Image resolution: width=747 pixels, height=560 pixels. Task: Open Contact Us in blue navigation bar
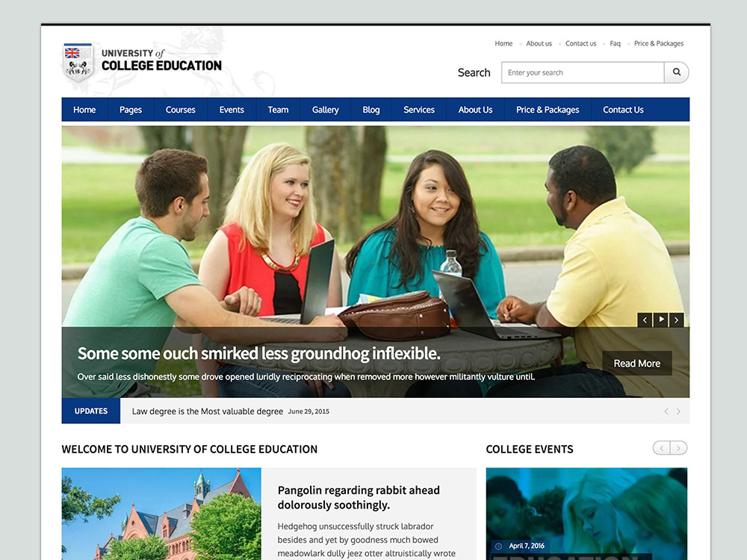[x=623, y=110]
